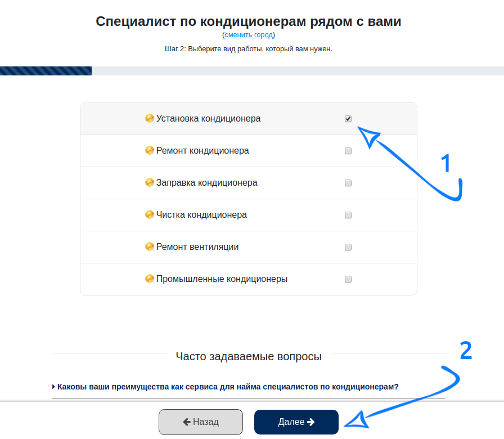Click the Специалист по кондиционерам page title
The width and height of the screenshot is (504, 439).
click(x=249, y=21)
